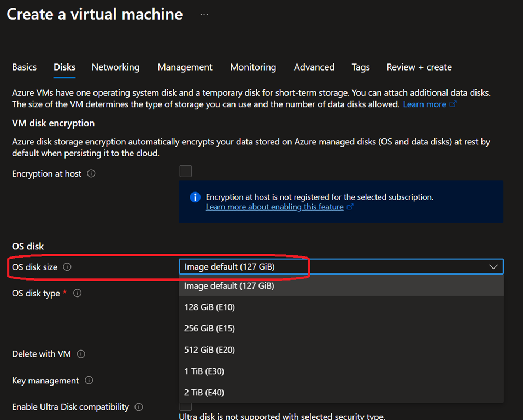Screen dimensions: 523x420
Task: Open the ellipsis menu beside the page title
Action: point(204,14)
